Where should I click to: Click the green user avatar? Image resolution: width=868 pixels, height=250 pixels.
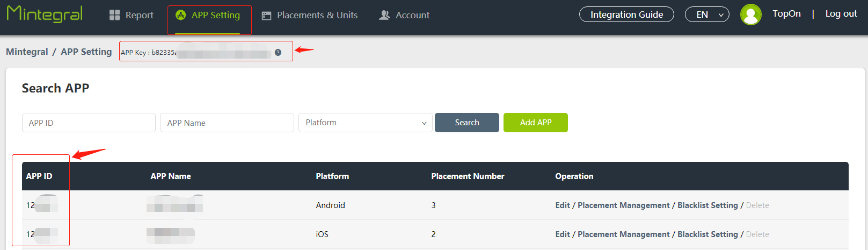pyautogui.click(x=750, y=15)
